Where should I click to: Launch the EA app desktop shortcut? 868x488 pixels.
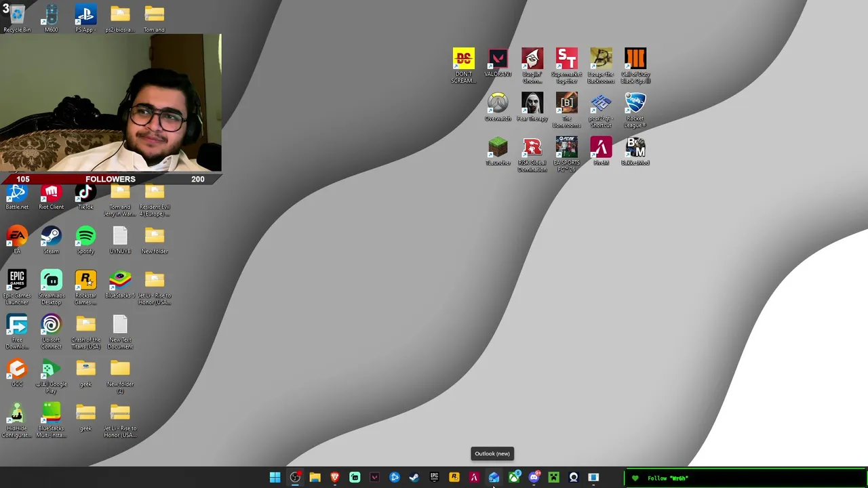coord(17,240)
